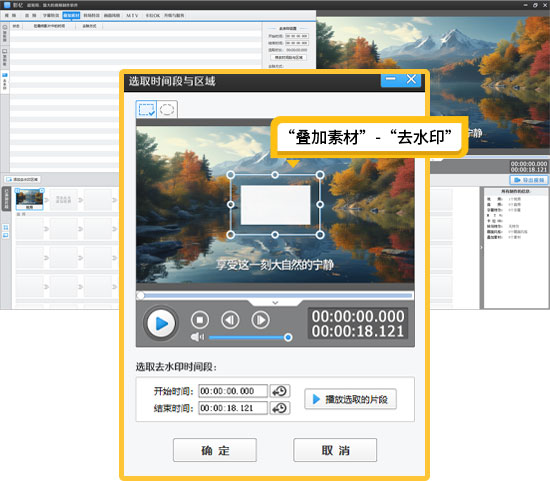This screenshot has height=481, width=550.
Task: Expand info panel using arrow on its left edge
Action: [481, 247]
